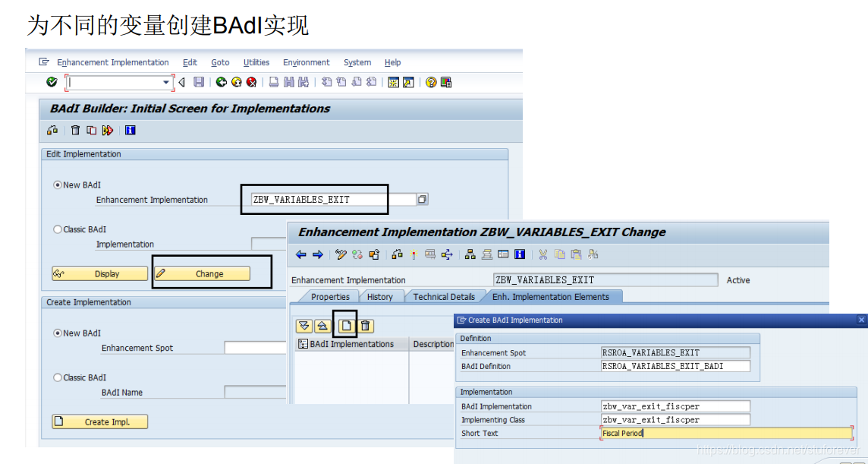The height and width of the screenshot is (464, 868).
Task: Click the green Back arrow icon
Action: 222,82
